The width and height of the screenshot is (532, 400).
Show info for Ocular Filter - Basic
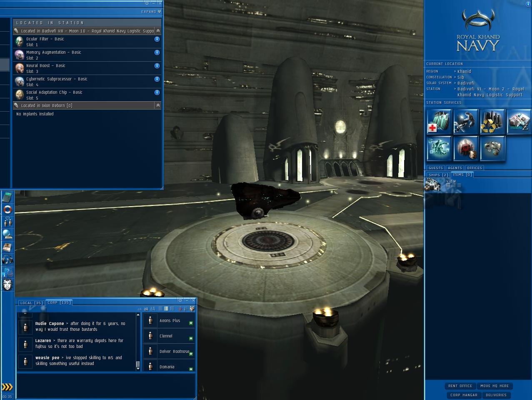coord(157,39)
